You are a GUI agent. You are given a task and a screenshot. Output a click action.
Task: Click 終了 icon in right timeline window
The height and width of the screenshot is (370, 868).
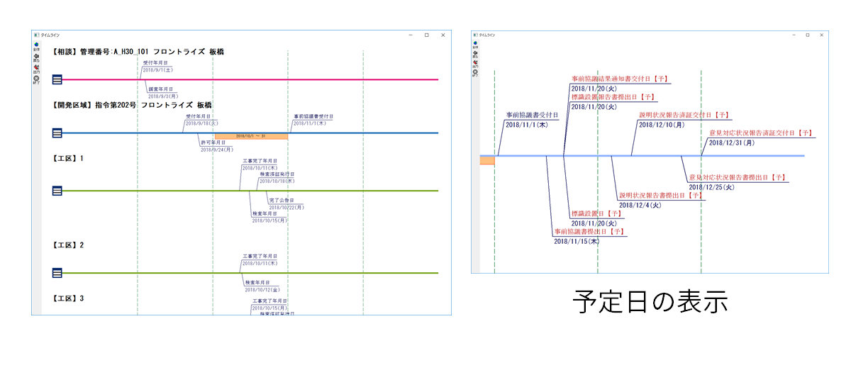click(x=475, y=72)
